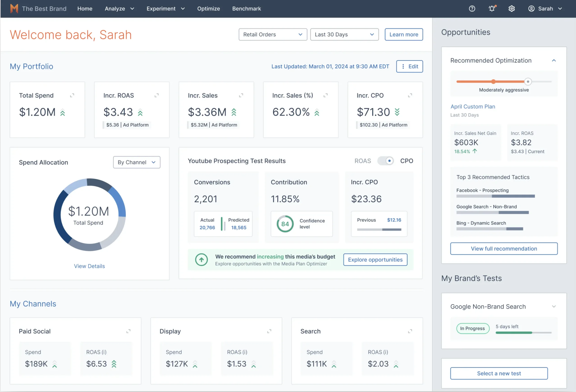Expand the Incr. Sales (%) card
Viewport: 576px width, 392px height.
[x=325, y=95]
